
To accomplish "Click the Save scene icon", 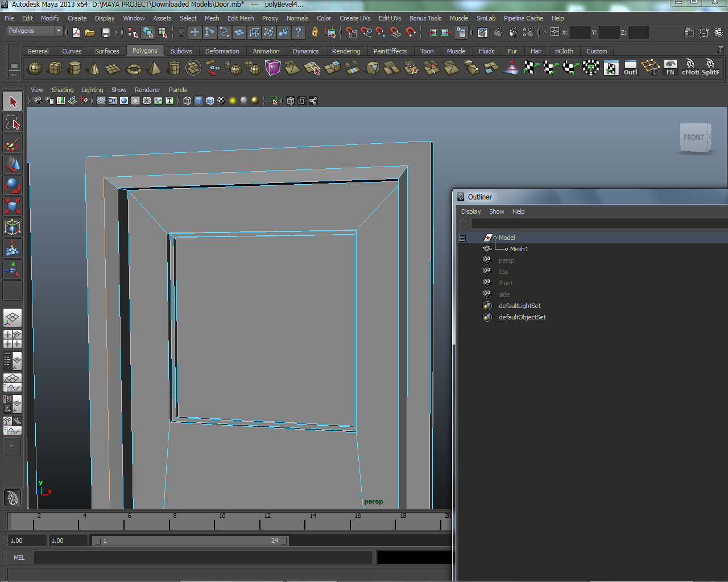I will [x=105, y=32].
